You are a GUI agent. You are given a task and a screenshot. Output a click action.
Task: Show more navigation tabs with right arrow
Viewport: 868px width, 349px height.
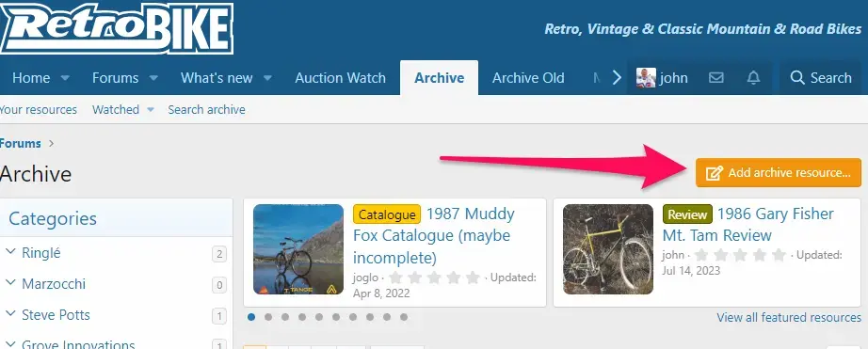click(x=617, y=78)
